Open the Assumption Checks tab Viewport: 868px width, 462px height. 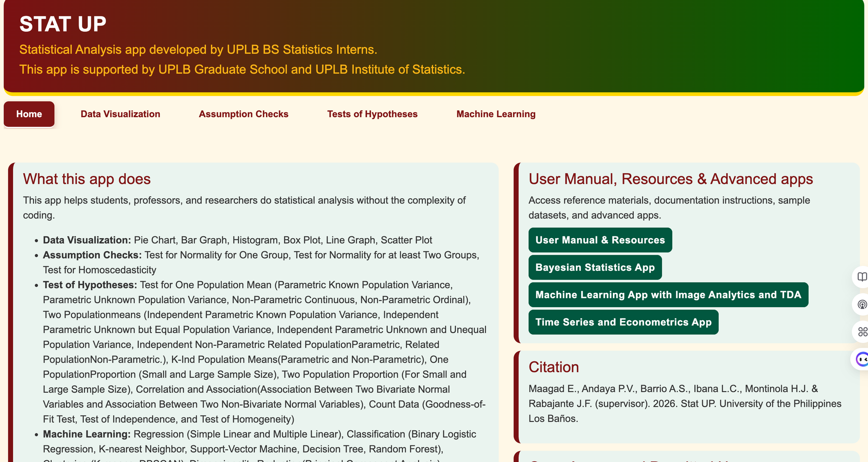(x=243, y=114)
